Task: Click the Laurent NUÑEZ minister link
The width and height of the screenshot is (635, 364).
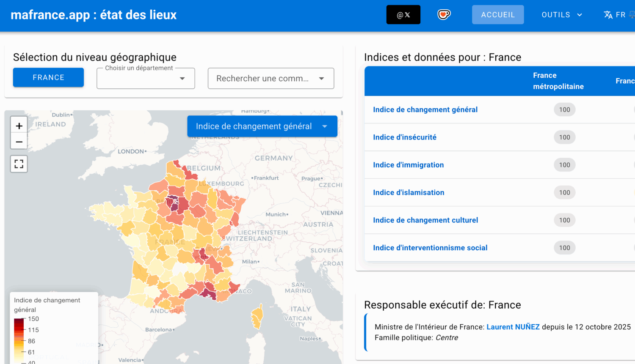Action: (513, 327)
